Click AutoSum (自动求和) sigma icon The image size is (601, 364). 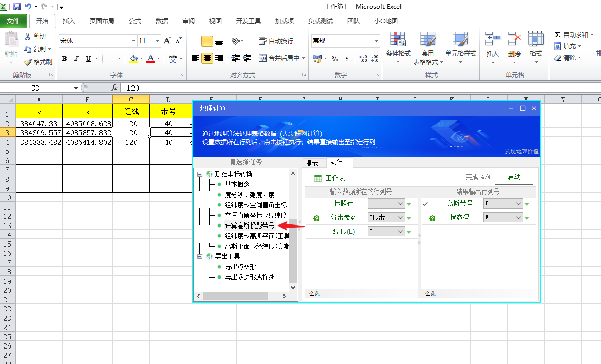(x=558, y=35)
